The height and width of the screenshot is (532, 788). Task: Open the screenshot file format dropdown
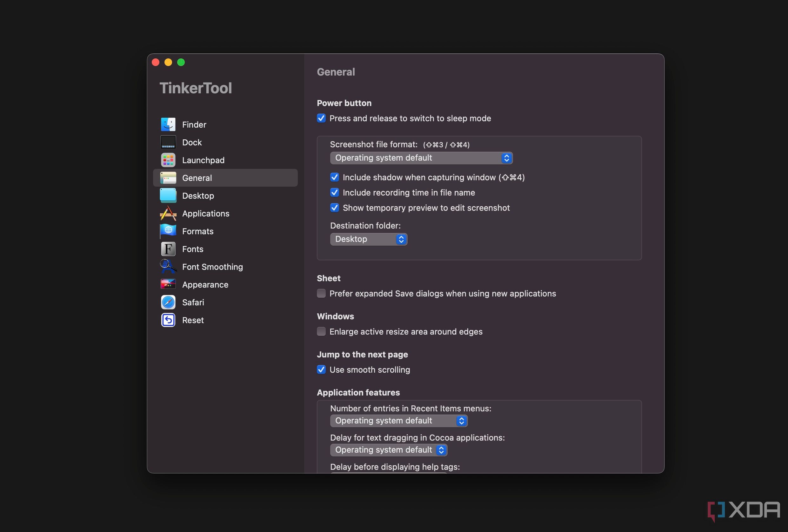[421, 158]
